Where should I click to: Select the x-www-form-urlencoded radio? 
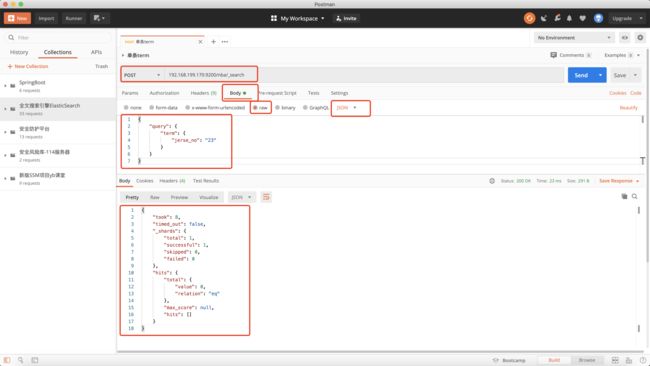coord(187,108)
